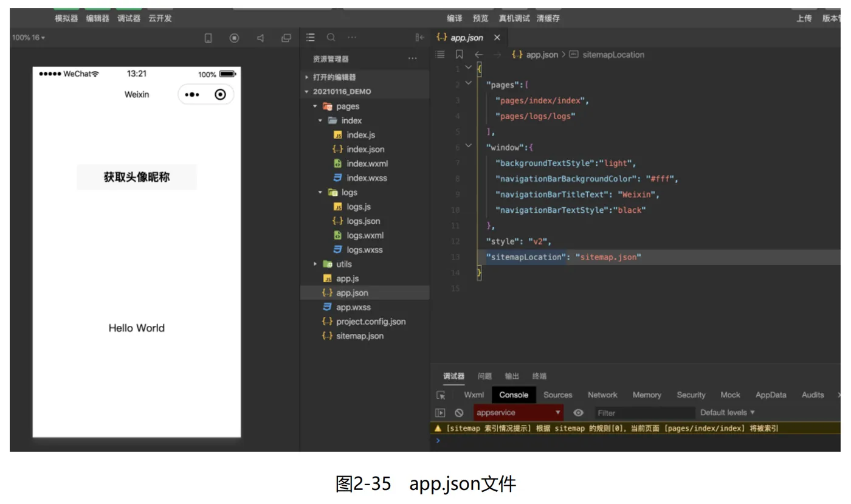851x504 pixels.
Task: Collapse the index folder
Action: click(320, 120)
